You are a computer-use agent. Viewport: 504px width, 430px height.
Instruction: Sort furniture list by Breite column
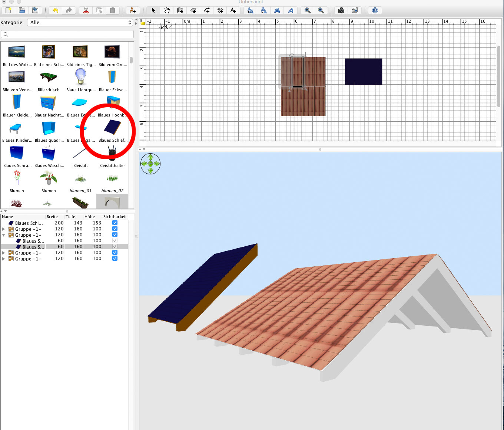[x=52, y=217]
